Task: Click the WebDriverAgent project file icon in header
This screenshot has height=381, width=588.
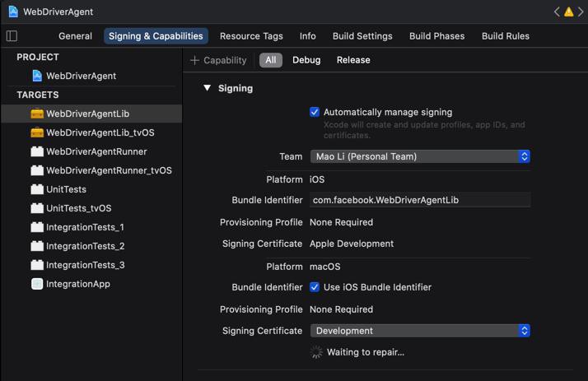Action: pyautogui.click(x=13, y=12)
